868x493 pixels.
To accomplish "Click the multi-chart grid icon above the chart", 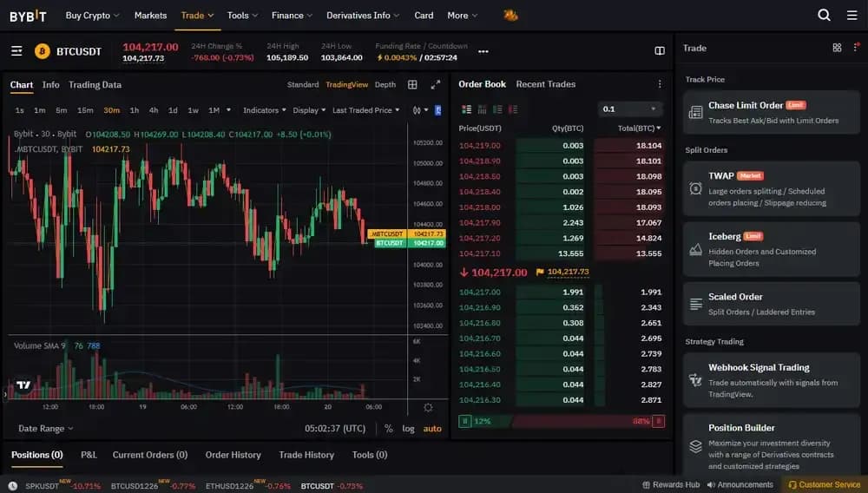I will 412,85.
